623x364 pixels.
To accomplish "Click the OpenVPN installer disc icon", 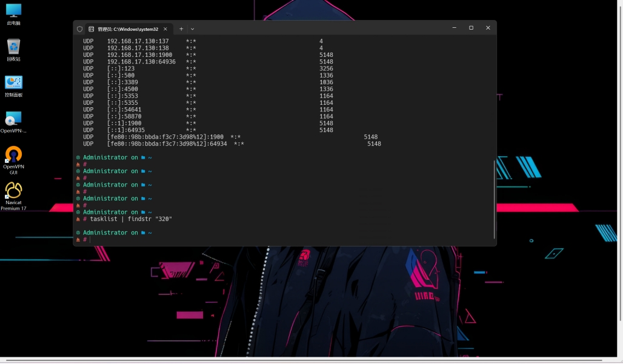I will coord(13,119).
